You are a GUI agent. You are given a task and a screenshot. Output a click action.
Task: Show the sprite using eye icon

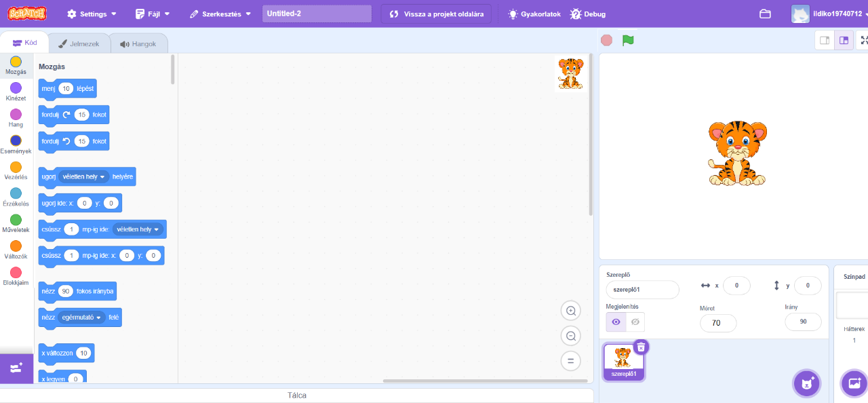click(x=616, y=322)
